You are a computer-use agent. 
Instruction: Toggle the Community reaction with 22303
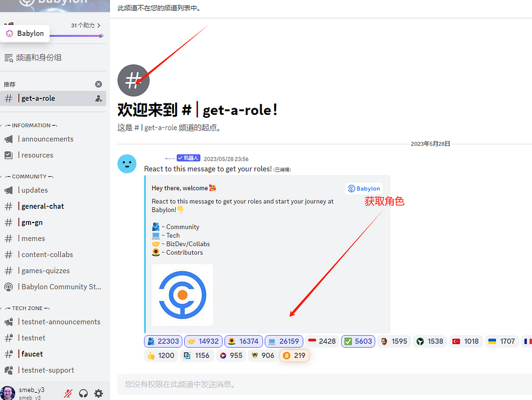click(x=163, y=341)
